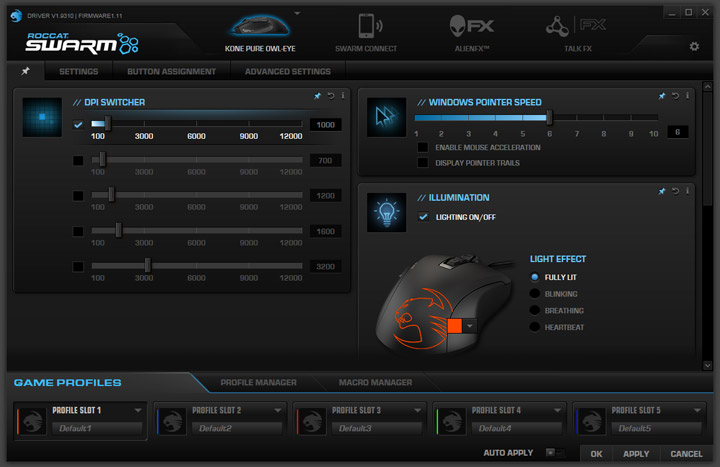Enable the 700 DPI level checkbox
The image size is (720, 467).
click(x=78, y=160)
